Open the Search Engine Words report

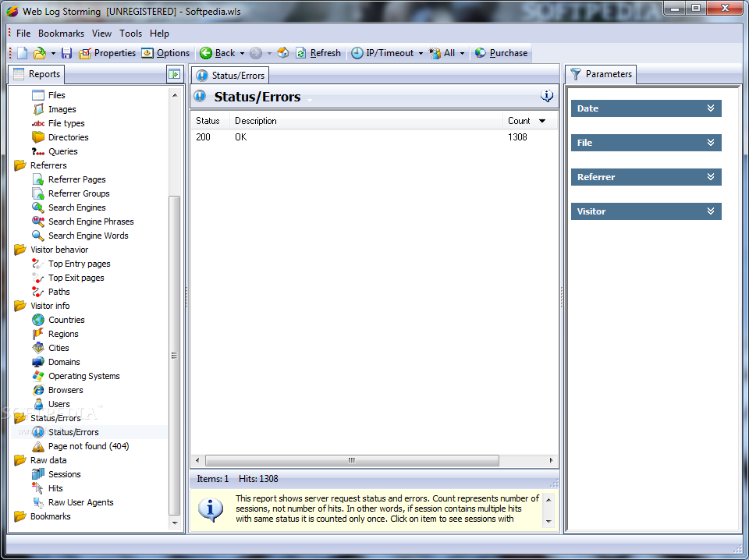[88, 236]
